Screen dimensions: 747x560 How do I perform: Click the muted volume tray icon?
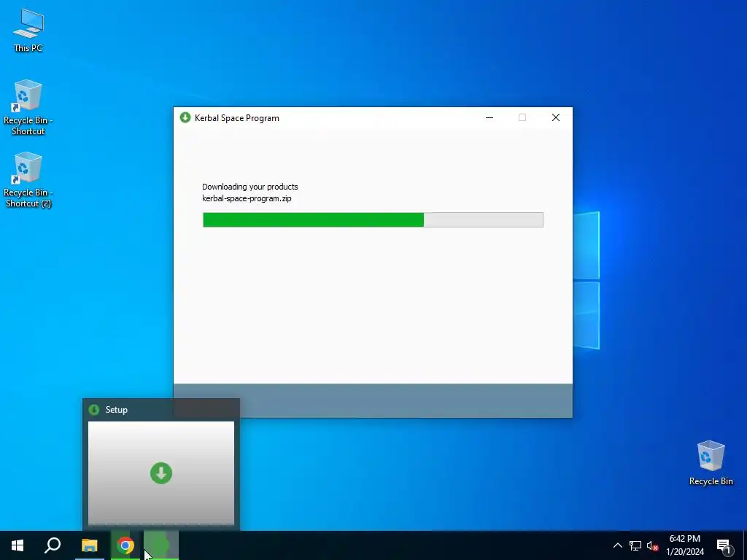652,545
